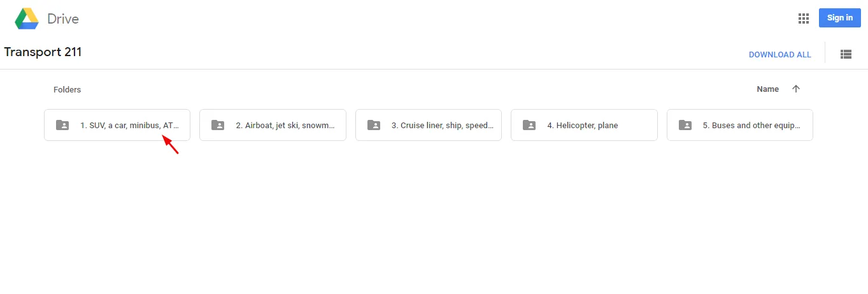Reverse sort direction with the arrow
The image size is (868, 294).
pyautogui.click(x=795, y=89)
